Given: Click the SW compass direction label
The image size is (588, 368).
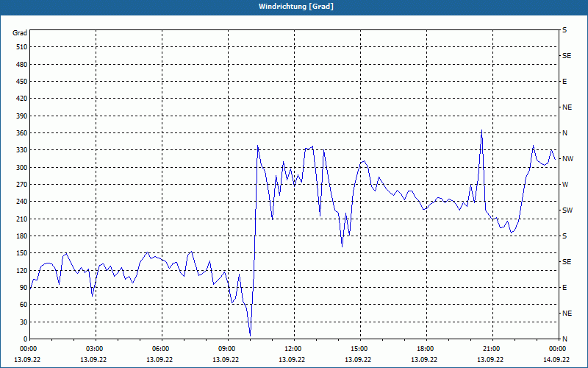Looking at the screenshot, I should 567,210.
